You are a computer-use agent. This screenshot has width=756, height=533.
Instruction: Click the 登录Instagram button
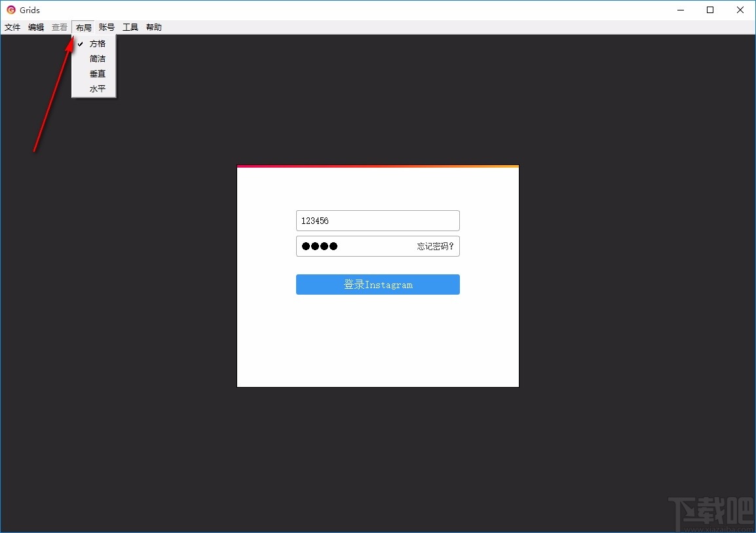click(x=377, y=284)
